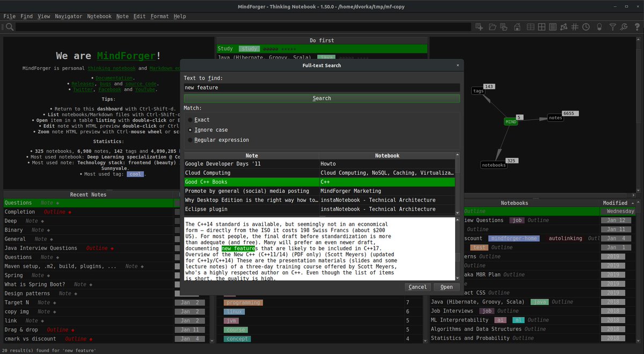The image size is (644, 354).
Task: Open the wrench preferences icon
Action: click(624, 27)
